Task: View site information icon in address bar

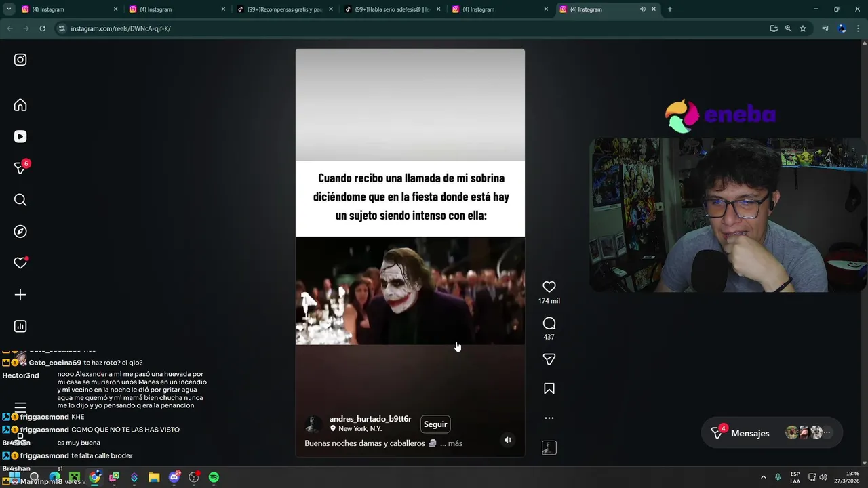Action: tap(62, 28)
